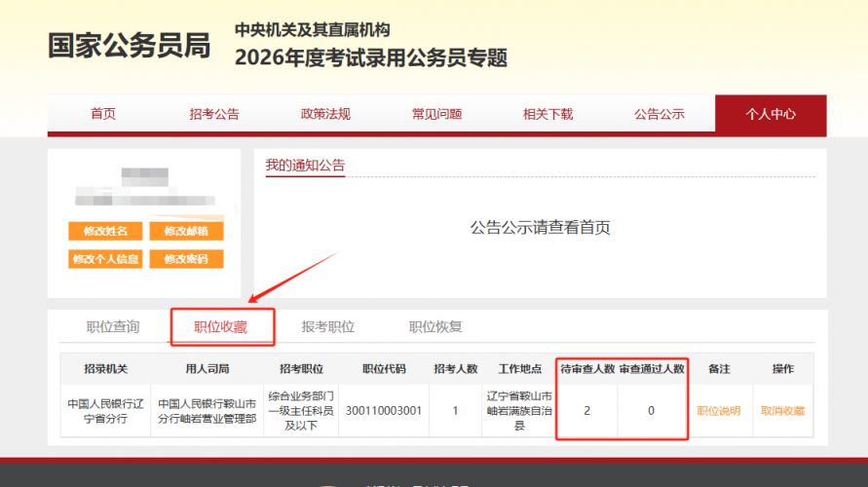Open the 职位恢复 tab
The width and height of the screenshot is (868, 487).
tap(435, 326)
